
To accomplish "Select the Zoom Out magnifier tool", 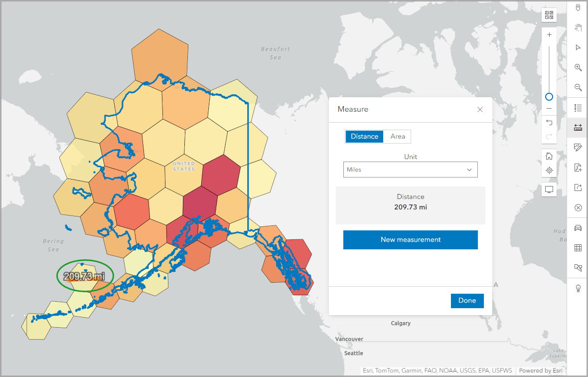I will click(578, 87).
